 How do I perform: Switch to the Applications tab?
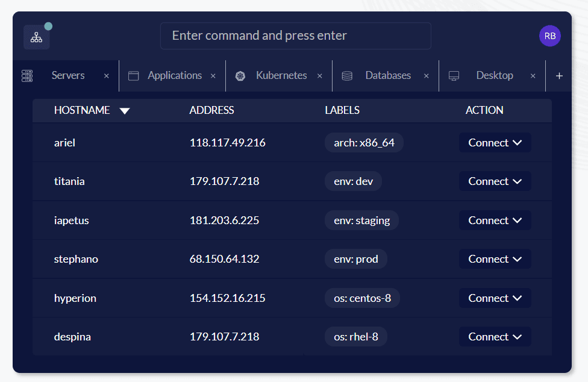click(x=174, y=75)
